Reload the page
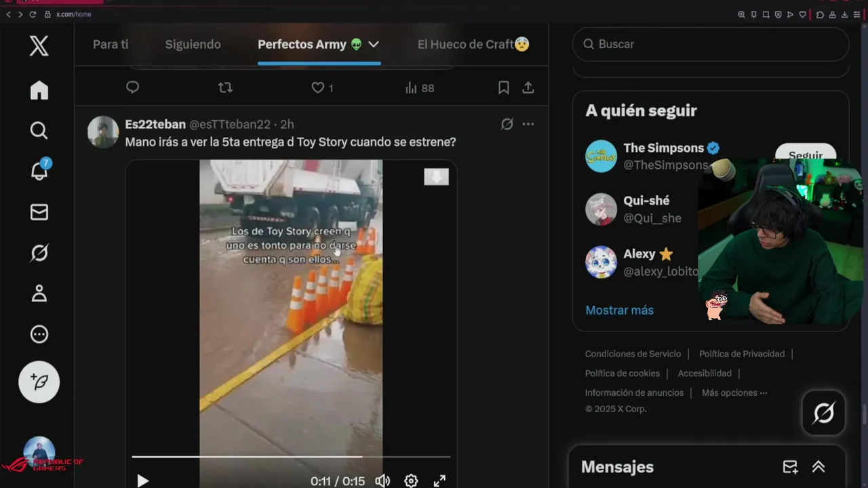This screenshot has height=488, width=868. (x=33, y=14)
